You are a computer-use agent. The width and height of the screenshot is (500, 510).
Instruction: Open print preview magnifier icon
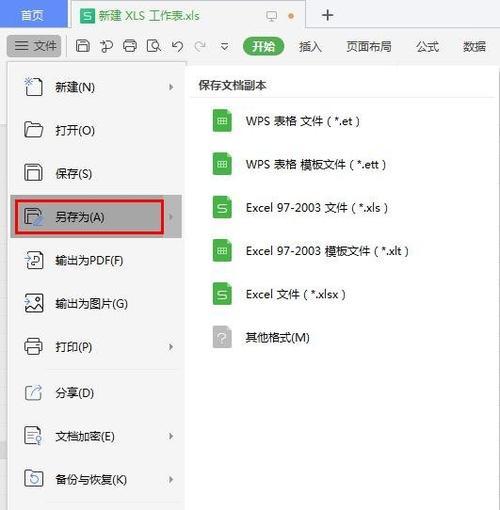point(153,46)
